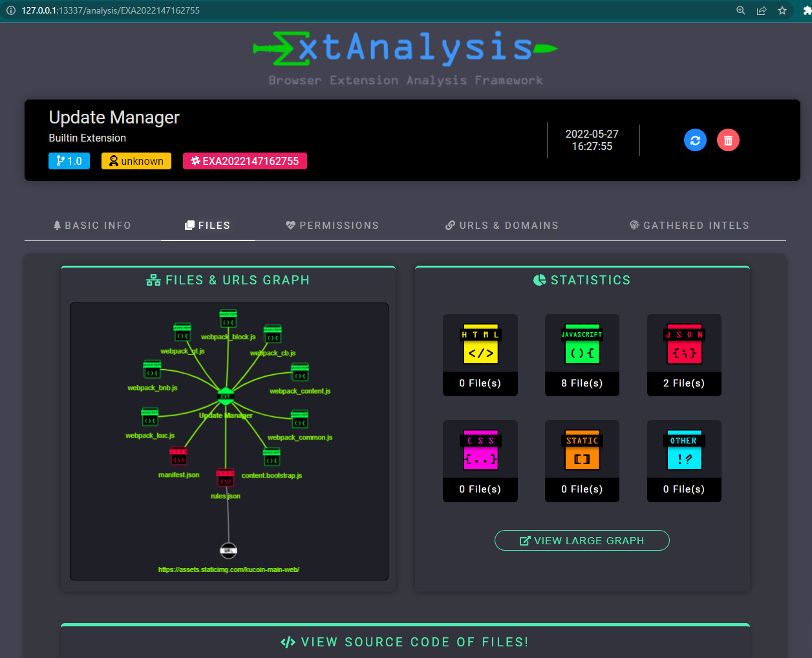Select the manifest.json node in graph
Image resolution: width=812 pixels, height=658 pixels.
[x=178, y=456]
